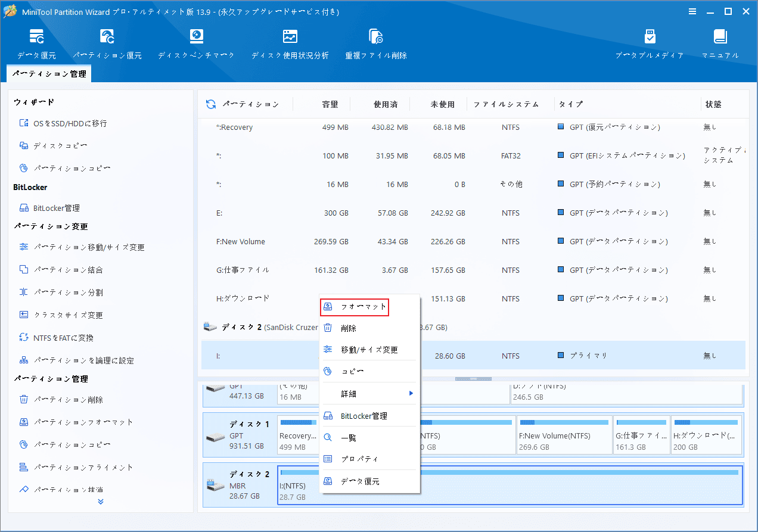The width and height of the screenshot is (758, 532).
Task: Expand sidebar with the double chevron
Action: [101, 502]
